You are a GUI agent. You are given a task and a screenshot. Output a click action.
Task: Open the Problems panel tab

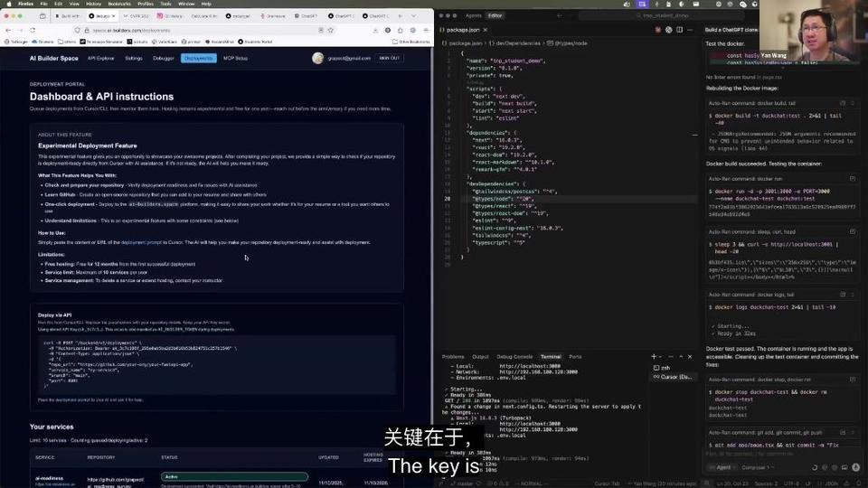pyautogui.click(x=453, y=357)
